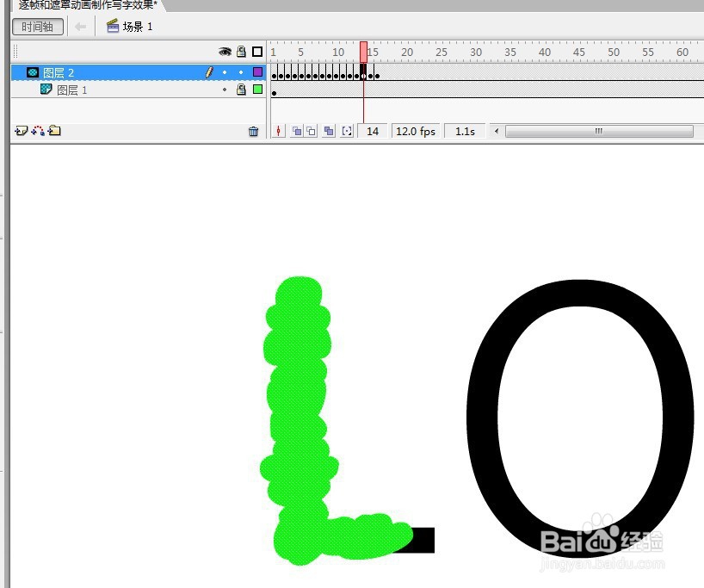Unlock layer 图层 1
Screen dimensions: 704x588
point(240,89)
